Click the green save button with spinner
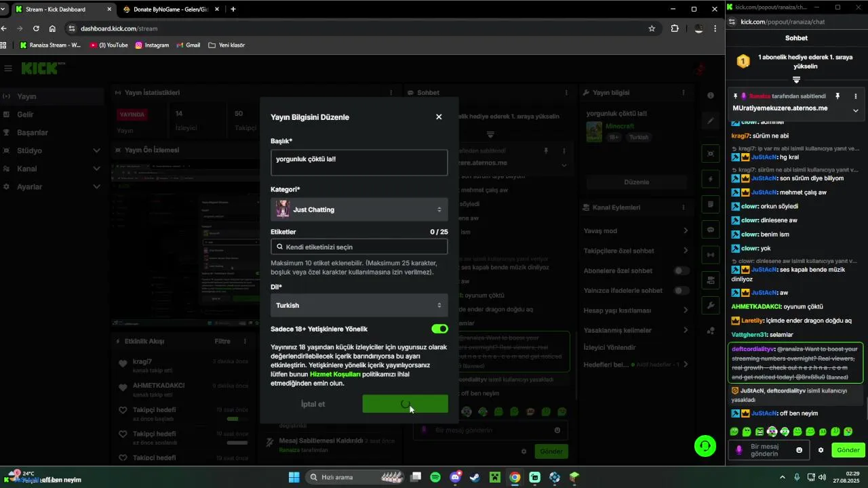 pyautogui.click(x=405, y=404)
